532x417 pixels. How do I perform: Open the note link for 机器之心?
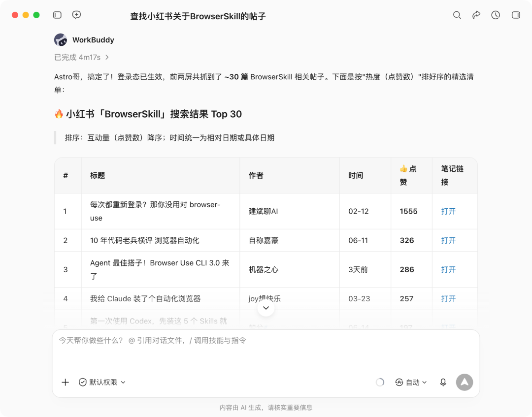tap(448, 269)
